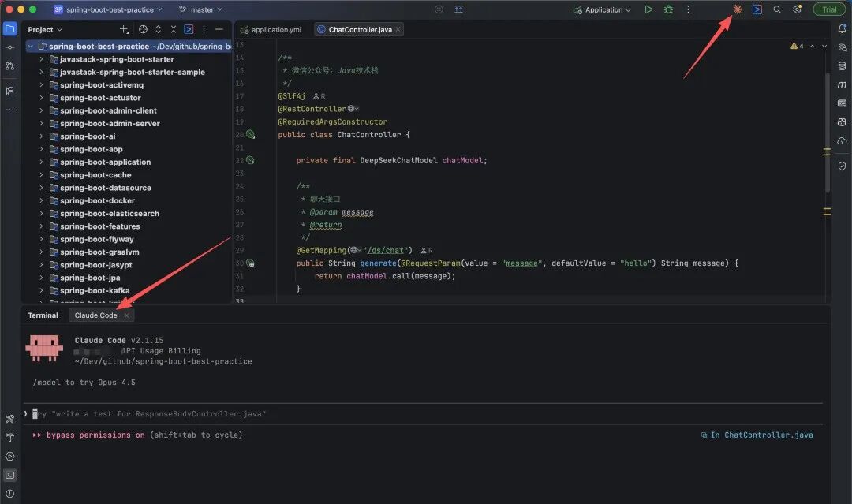Select spring-boot-jasypt folder

95,265
